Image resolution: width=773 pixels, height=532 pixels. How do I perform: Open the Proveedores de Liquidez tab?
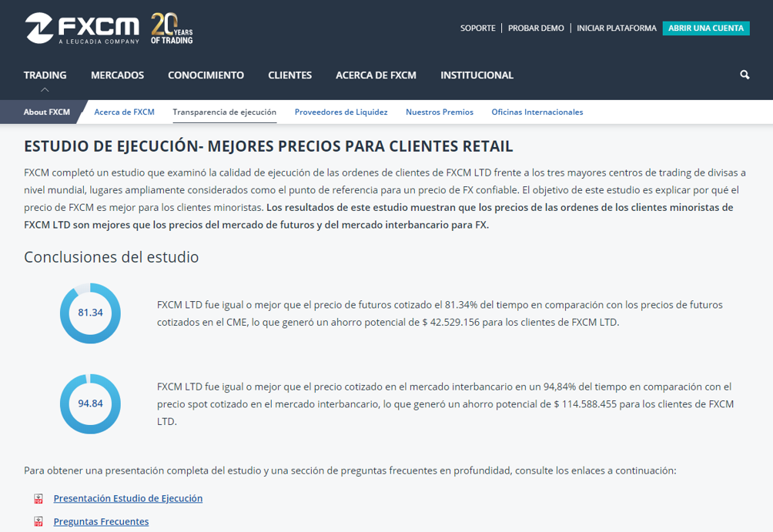point(341,112)
